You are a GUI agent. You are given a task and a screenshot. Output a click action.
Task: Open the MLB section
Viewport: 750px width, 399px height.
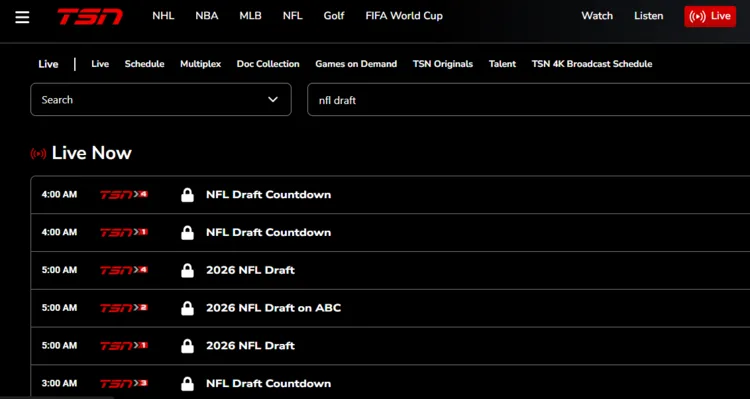tap(250, 16)
